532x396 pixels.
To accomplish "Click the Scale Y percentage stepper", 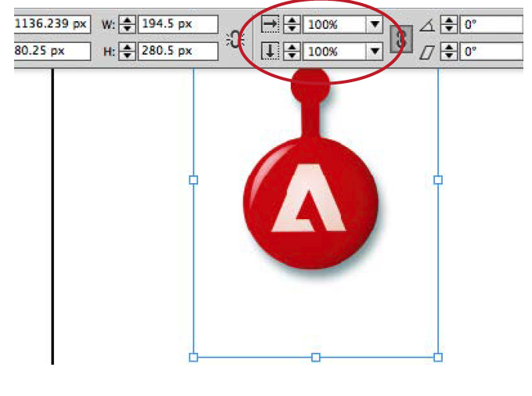I will [291, 51].
